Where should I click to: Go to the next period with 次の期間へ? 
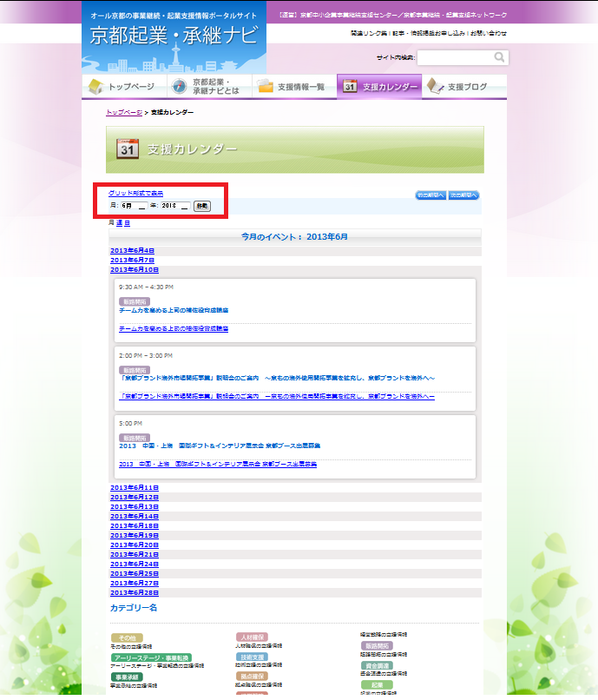coord(463,195)
